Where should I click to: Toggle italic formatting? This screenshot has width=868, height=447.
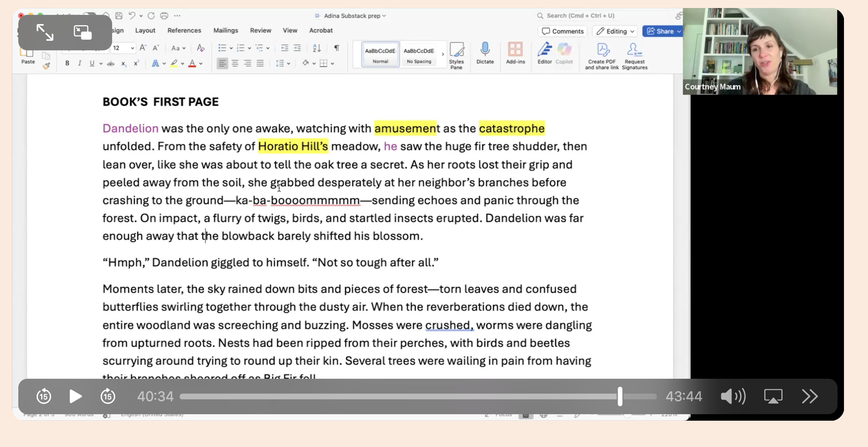[79, 63]
